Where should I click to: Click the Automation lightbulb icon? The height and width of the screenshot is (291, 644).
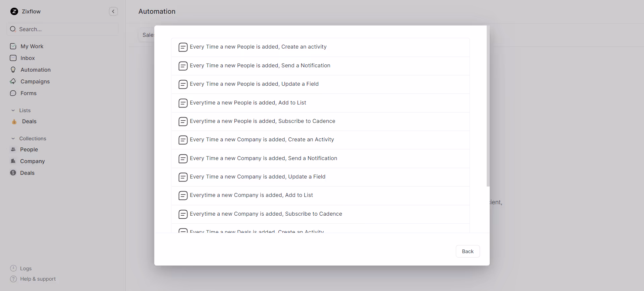pyautogui.click(x=13, y=70)
